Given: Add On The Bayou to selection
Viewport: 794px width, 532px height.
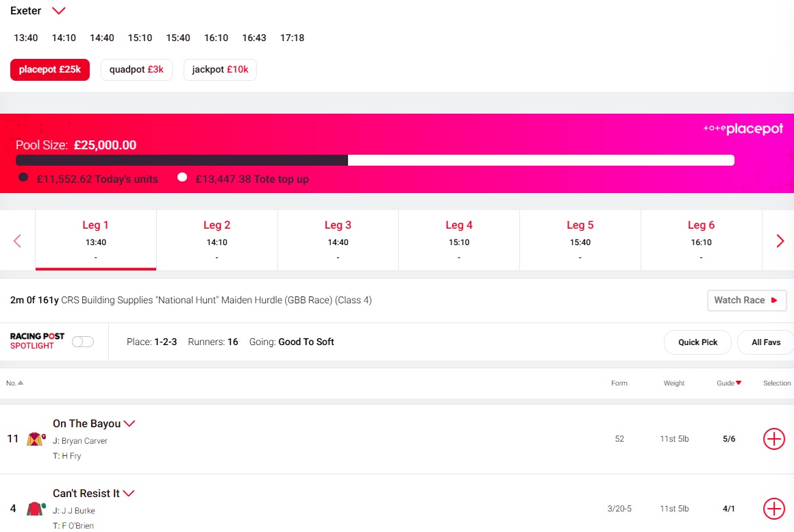Looking at the screenshot, I should pyautogui.click(x=773, y=439).
